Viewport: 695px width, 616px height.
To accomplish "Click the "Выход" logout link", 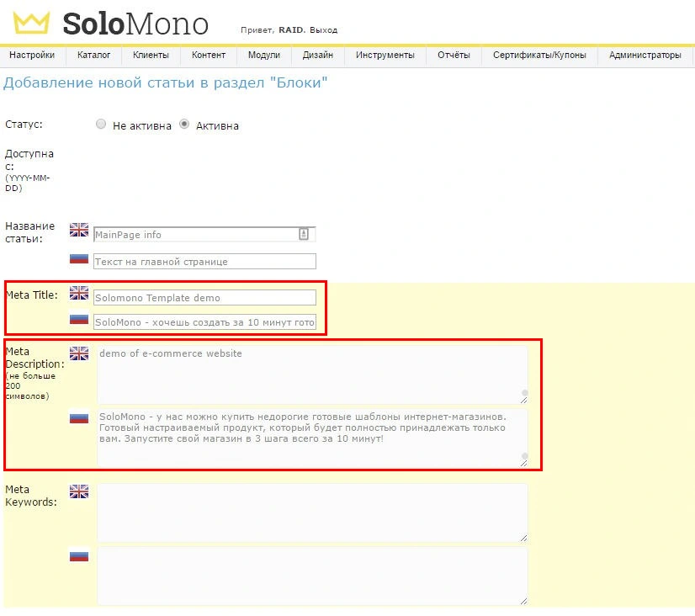I will point(323,30).
